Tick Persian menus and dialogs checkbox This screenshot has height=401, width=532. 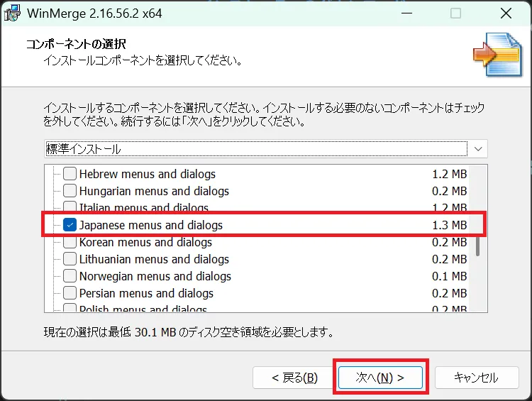point(70,292)
